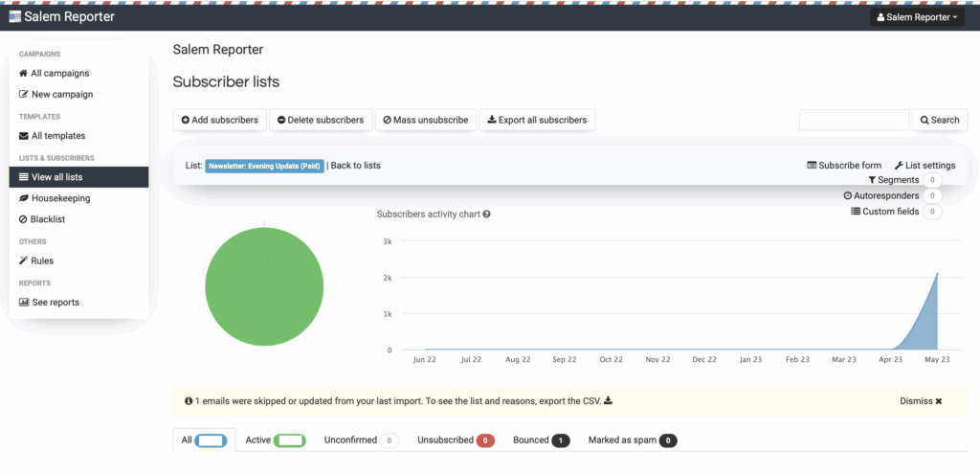This screenshot has width=980, height=474.
Task: Open All templates in the sidebar
Action: [57, 136]
